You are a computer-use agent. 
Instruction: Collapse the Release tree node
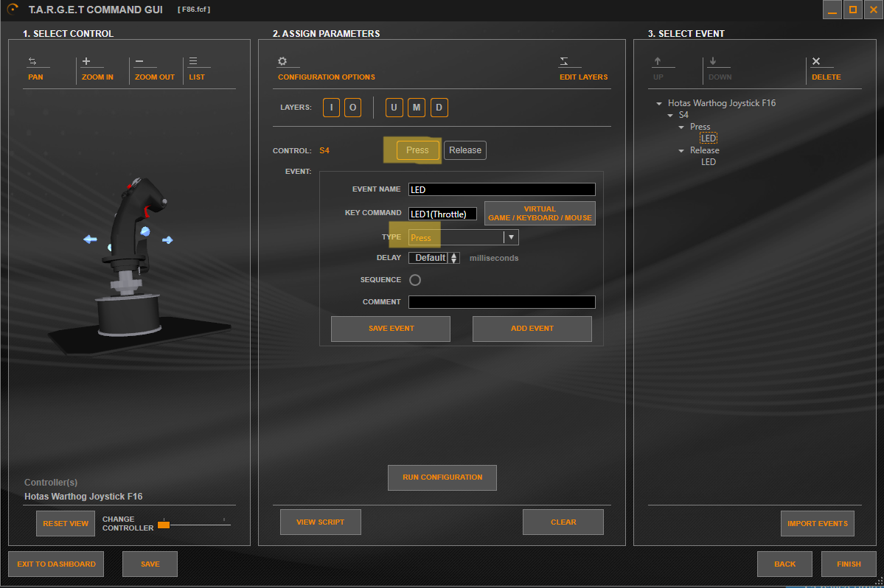(681, 151)
